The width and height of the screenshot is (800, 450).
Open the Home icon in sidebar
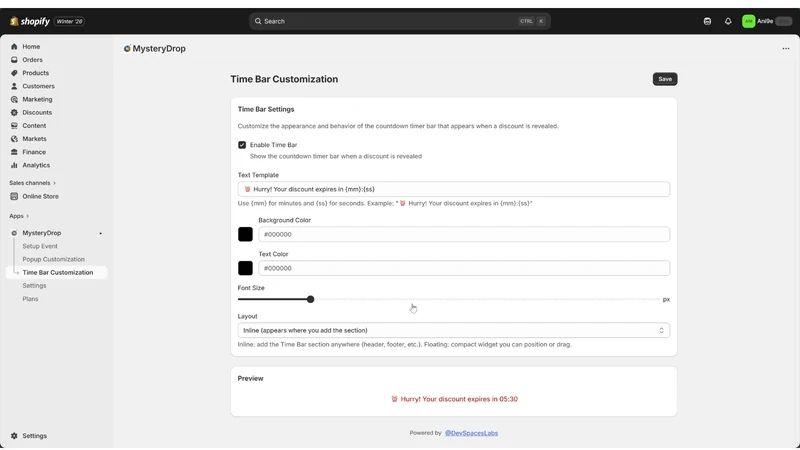point(14,46)
